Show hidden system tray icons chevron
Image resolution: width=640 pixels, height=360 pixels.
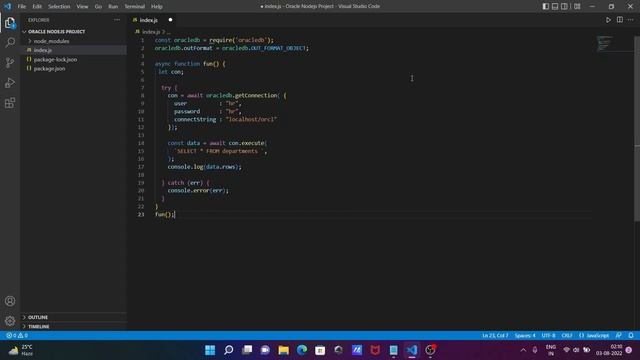click(x=523, y=350)
